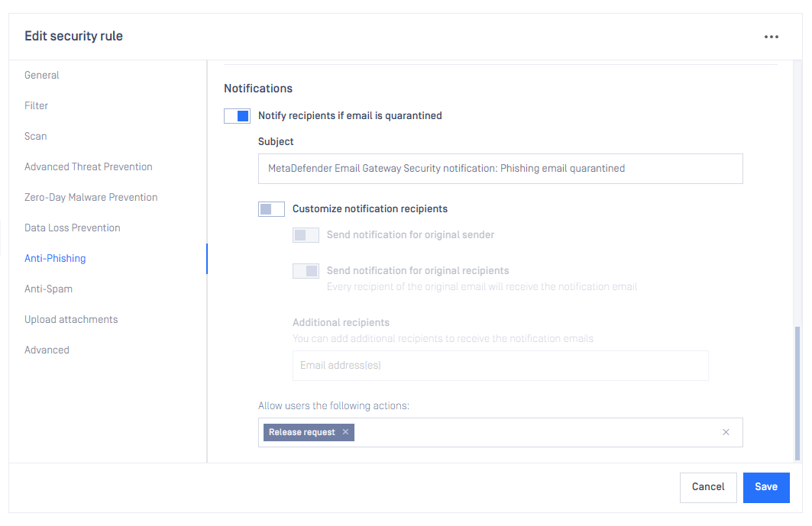Go to the Filter section
The image size is (812, 526).
36,105
